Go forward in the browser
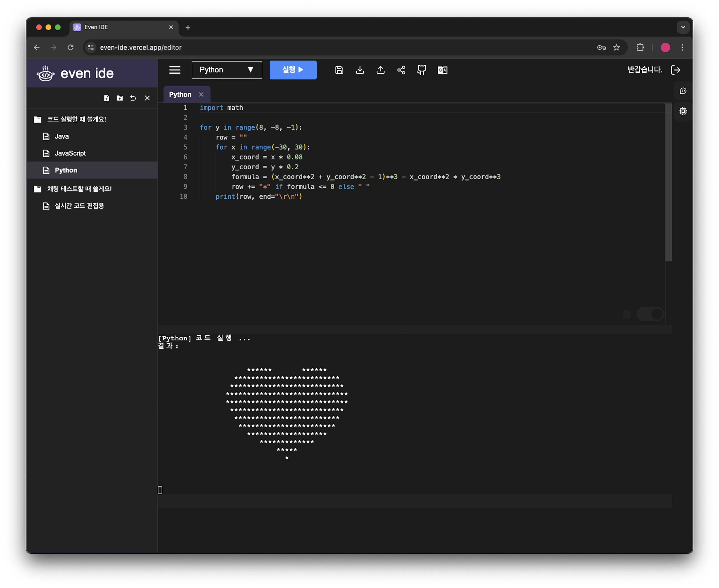 (x=54, y=47)
